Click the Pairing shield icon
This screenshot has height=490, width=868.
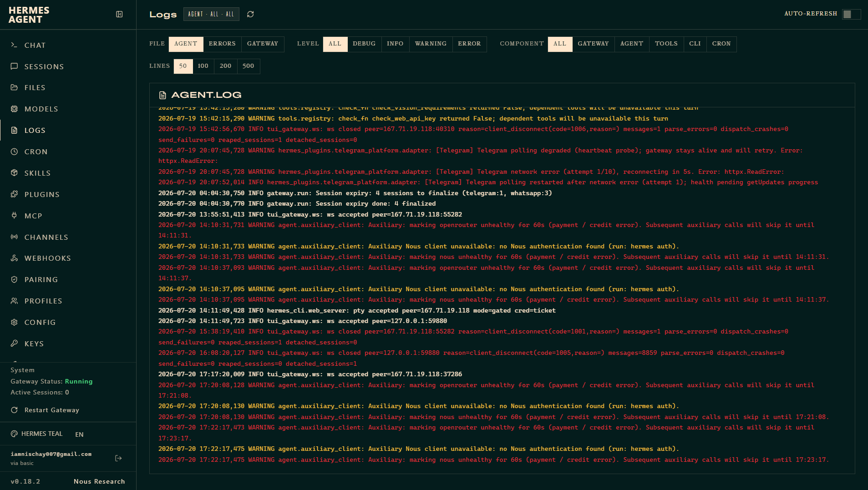pos(14,279)
